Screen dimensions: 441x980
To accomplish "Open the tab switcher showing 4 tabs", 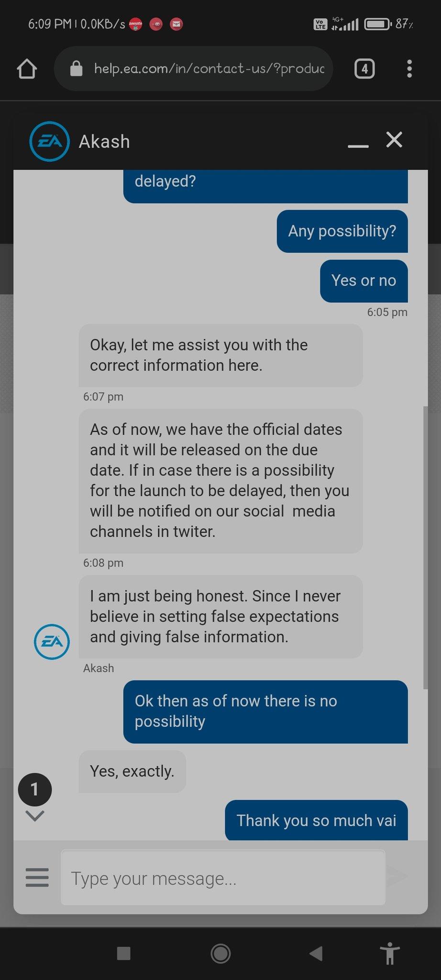I will click(x=364, y=69).
